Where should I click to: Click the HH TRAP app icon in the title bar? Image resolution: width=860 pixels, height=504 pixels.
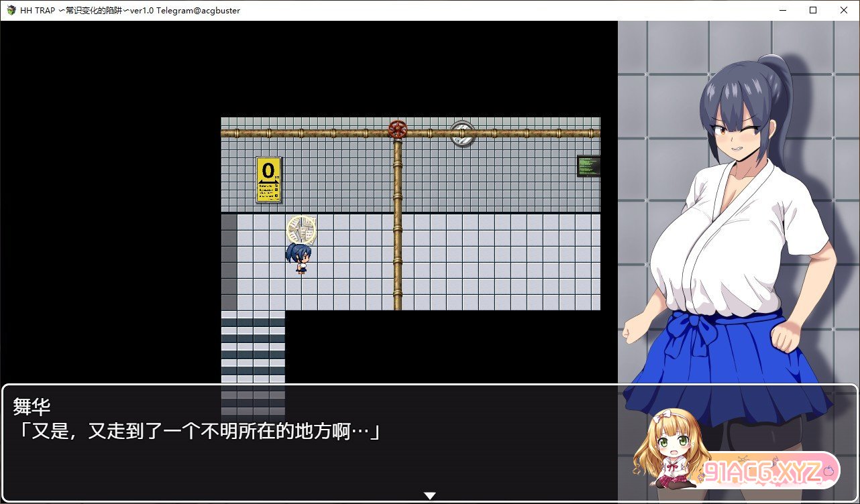pyautogui.click(x=11, y=10)
